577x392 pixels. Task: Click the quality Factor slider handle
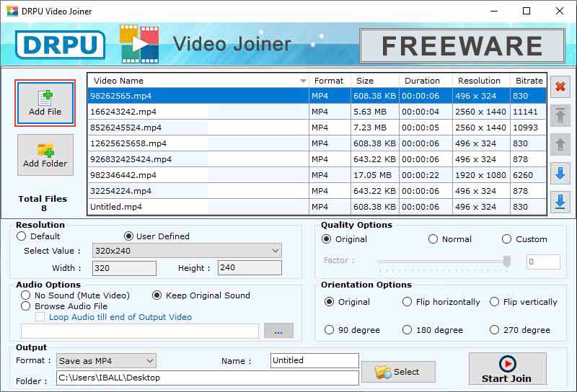pyautogui.click(x=507, y=262)
